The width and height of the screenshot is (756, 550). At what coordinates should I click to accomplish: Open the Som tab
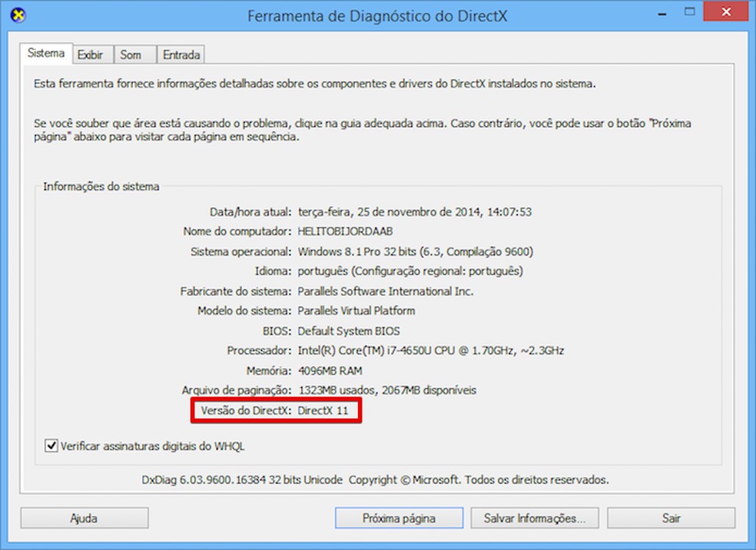click(134, 55)
